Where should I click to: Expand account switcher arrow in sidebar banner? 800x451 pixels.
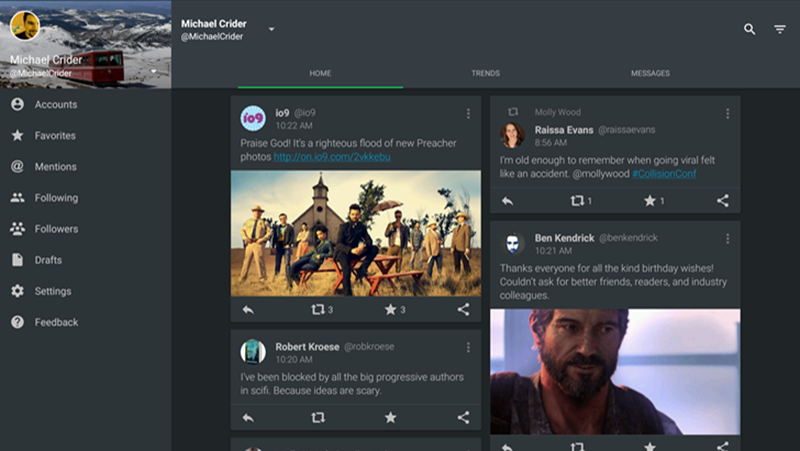[154, 71]
